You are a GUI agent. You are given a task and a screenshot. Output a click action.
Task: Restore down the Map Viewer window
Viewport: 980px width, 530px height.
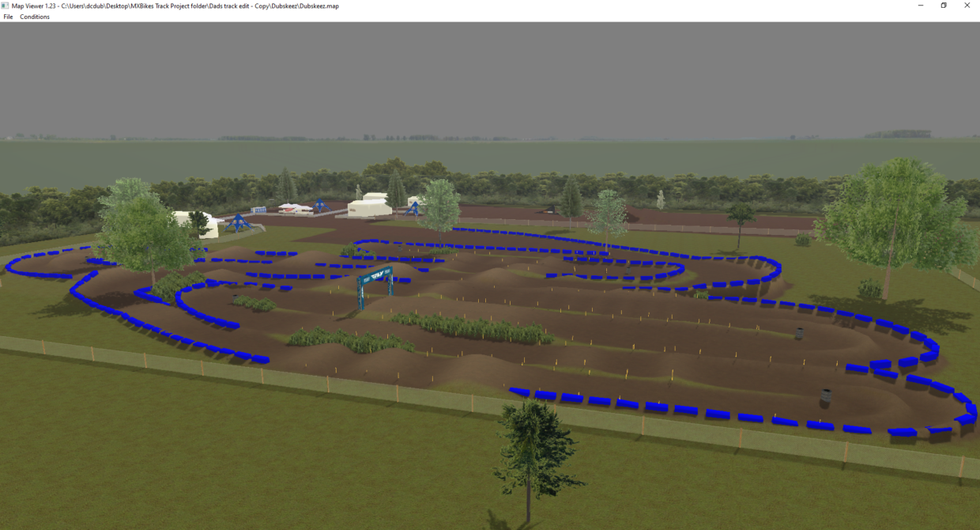point(944,6)
